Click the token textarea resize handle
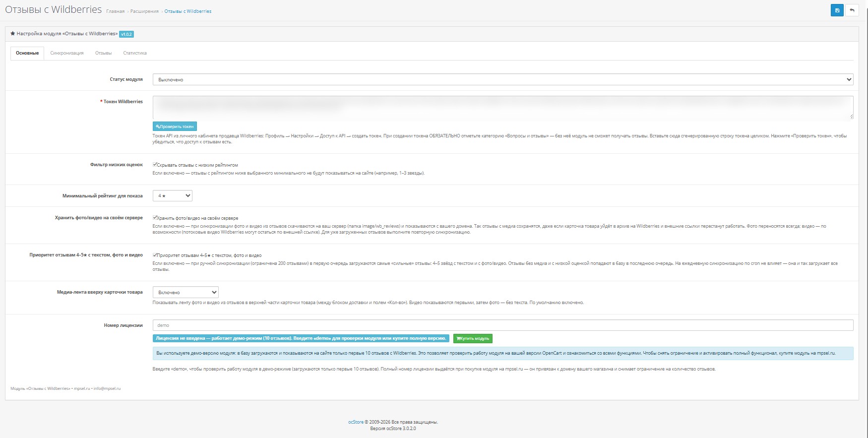The width and height of the screenshot is (868, 438). [x=851, y=117]
